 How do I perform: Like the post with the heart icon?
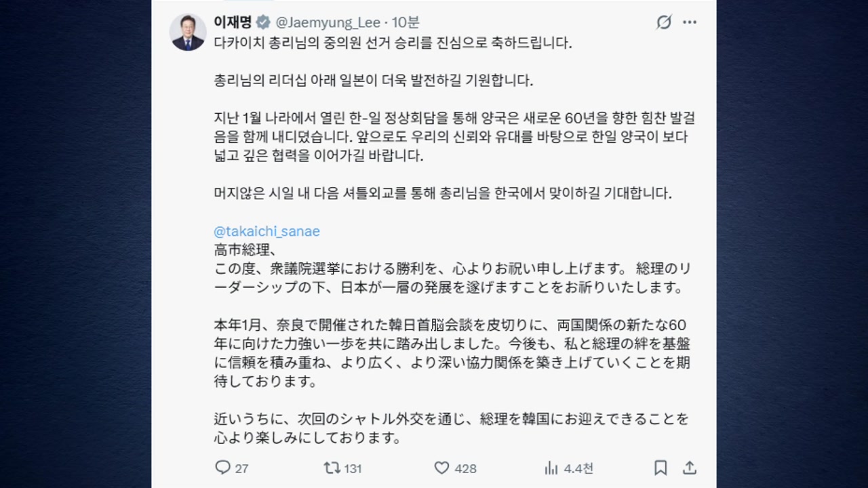pyautogui.click(x=441, y=468)
